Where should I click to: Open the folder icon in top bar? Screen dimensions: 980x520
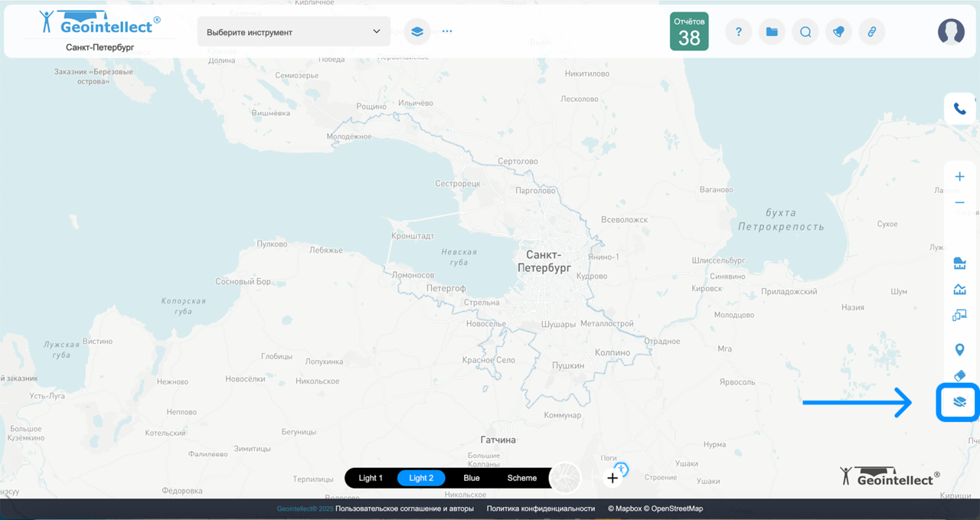pos(772,32)
